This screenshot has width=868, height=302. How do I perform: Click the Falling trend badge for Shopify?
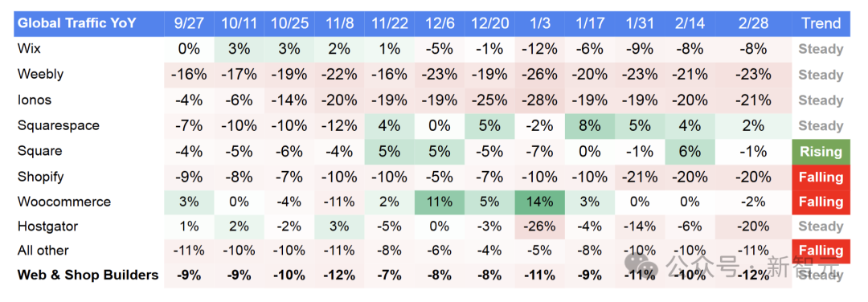coord(821,177)
